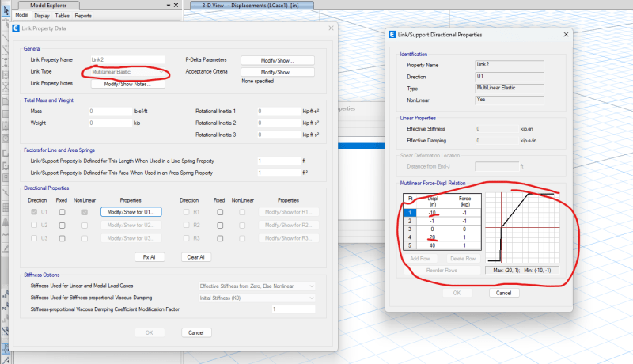Enable the U2 direction checkbox
Viewport: 633px width, 364px height.
tap(34, 226)
